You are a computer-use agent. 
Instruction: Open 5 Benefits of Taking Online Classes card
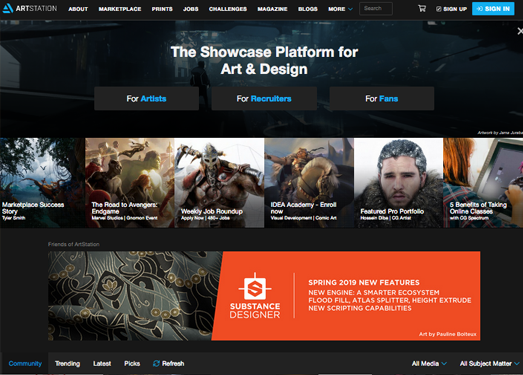point(483,183)
